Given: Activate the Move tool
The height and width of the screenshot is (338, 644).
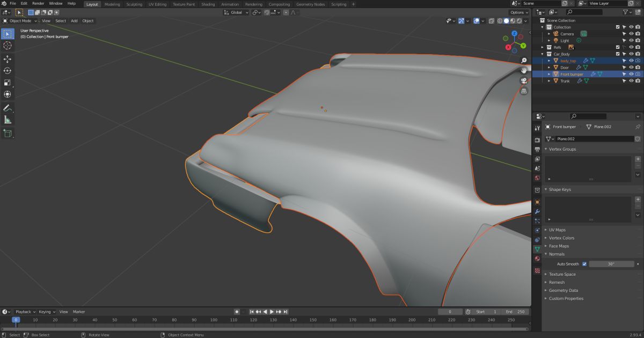Looking at the screenshot, I should pyautogui.click(x=8, y=59).
